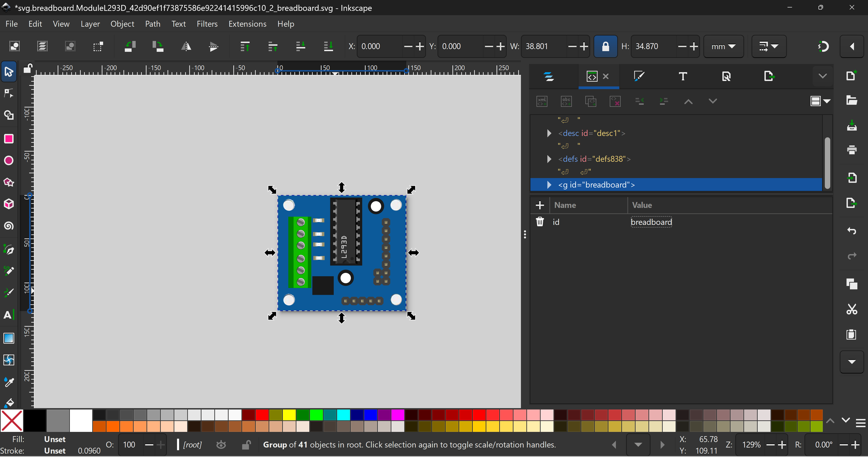Raise selection to top icon

coord(245,47)
